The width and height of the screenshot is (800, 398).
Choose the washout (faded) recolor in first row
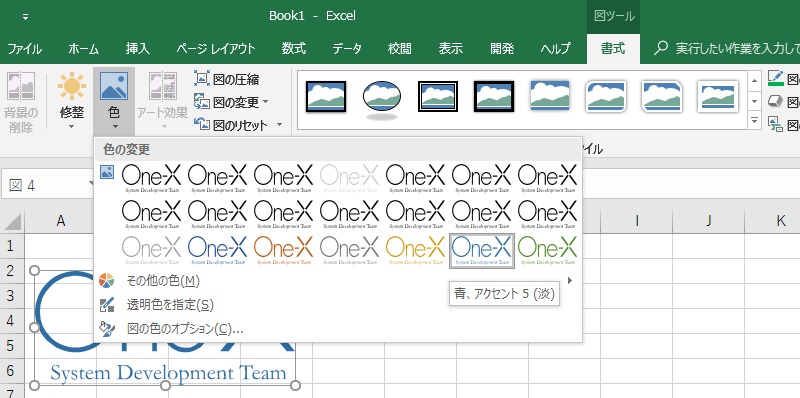(x=349, y=178)
